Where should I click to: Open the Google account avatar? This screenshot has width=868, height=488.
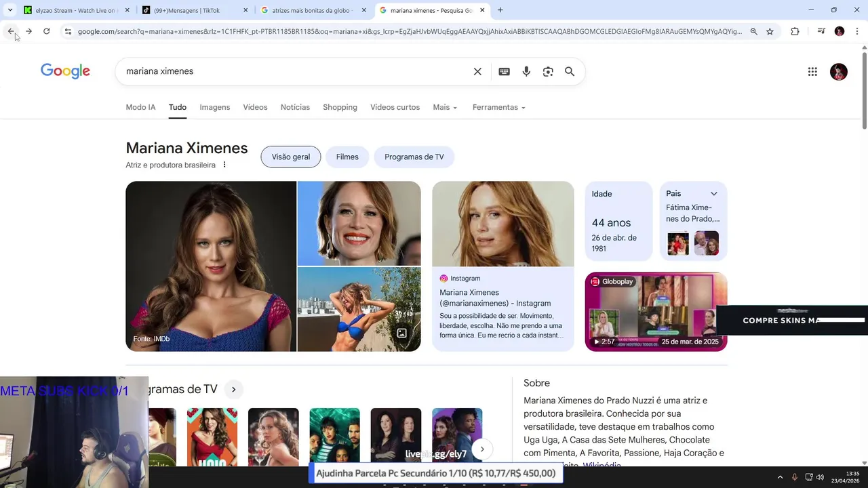pyautogui.click(x=839, y=71)
